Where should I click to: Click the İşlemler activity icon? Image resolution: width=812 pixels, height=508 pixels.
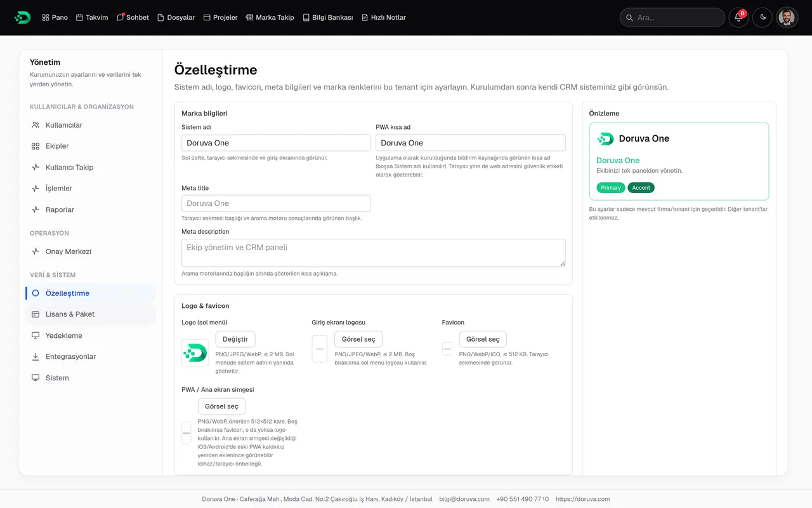pos(36,189)
